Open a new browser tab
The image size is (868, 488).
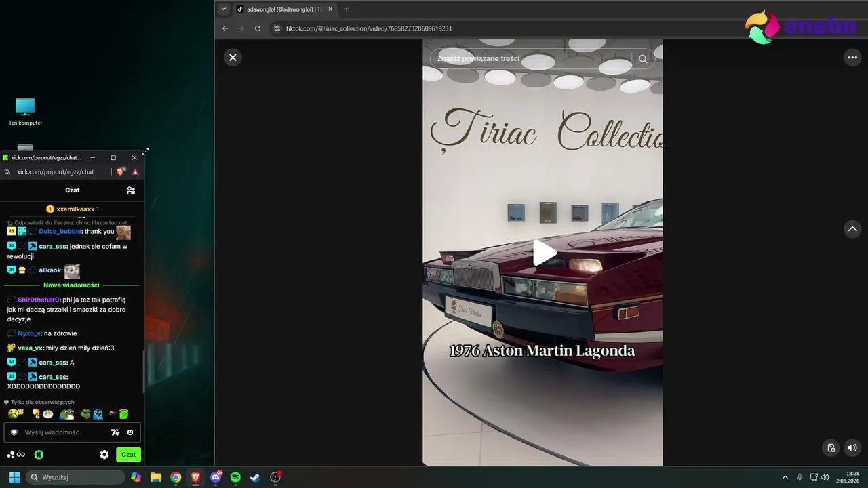[347, 9]
